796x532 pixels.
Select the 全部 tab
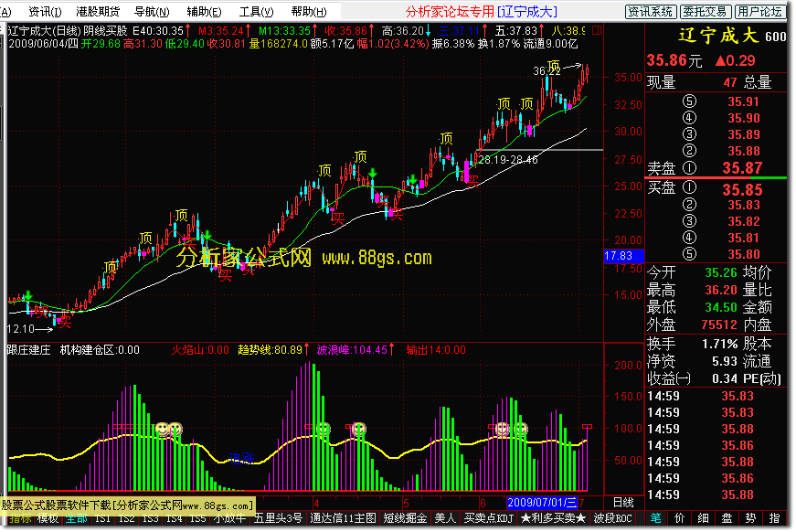[x=76, y=518]
